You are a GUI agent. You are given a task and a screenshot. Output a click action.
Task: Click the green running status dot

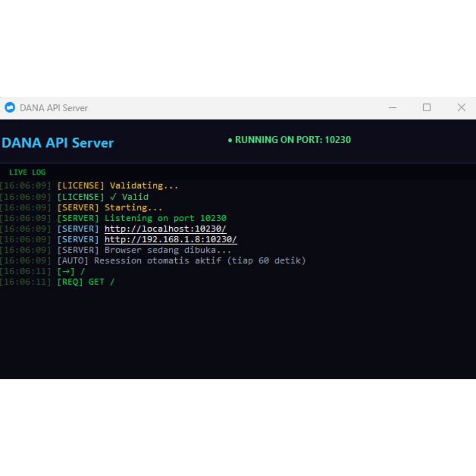(230, 140)
